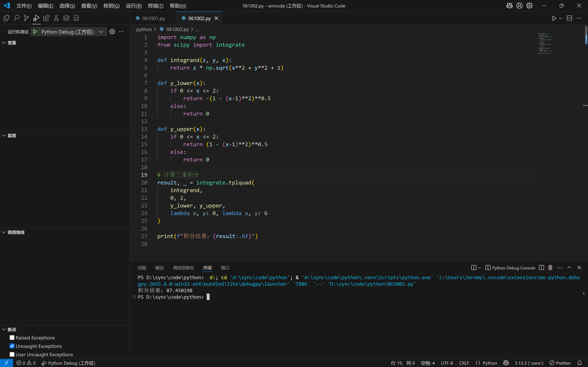Open the Testing flask icon
The image size is (588, 367).
click(x=56, y=18)
